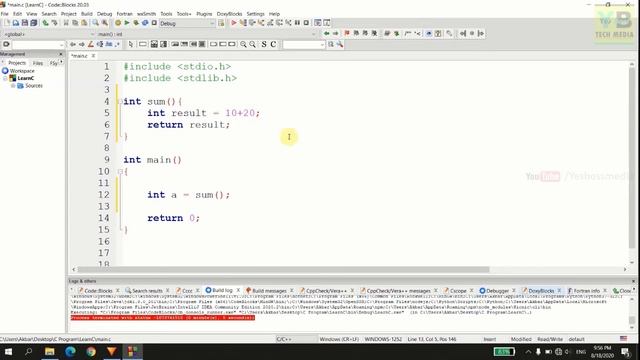Open the Plugins menu
This screenshot has height=360, width=640.
click(204, 14)
